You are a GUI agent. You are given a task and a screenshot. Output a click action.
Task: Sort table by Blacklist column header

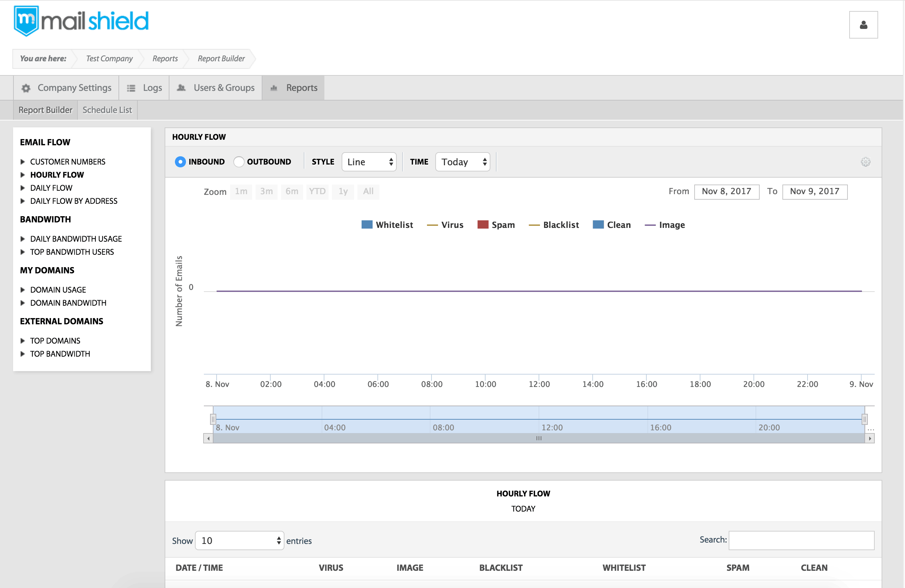click(x=501, y=567)
